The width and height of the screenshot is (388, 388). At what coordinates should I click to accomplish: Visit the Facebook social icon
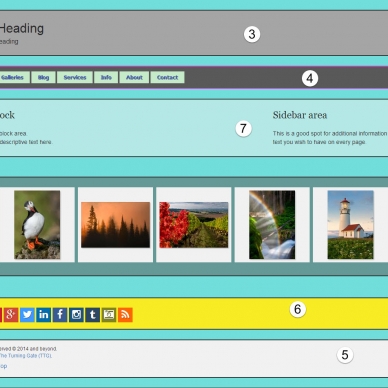[x=60, y=315]
